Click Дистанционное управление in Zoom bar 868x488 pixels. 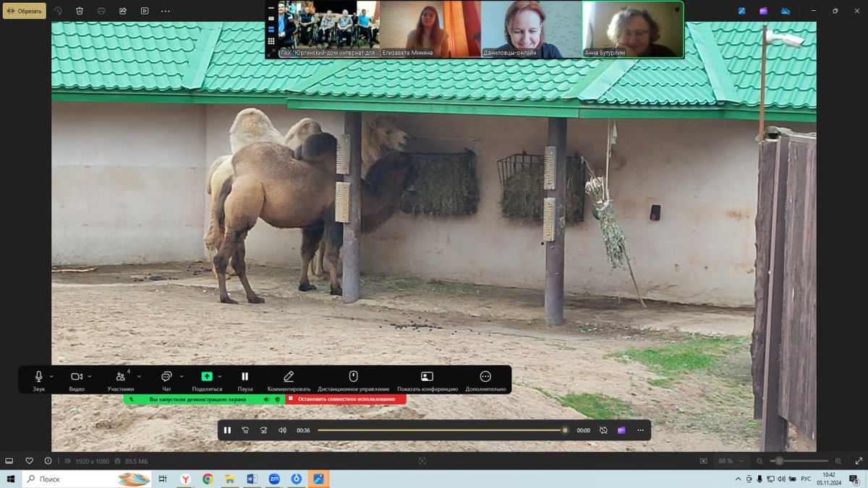click(x=354, y=380)
